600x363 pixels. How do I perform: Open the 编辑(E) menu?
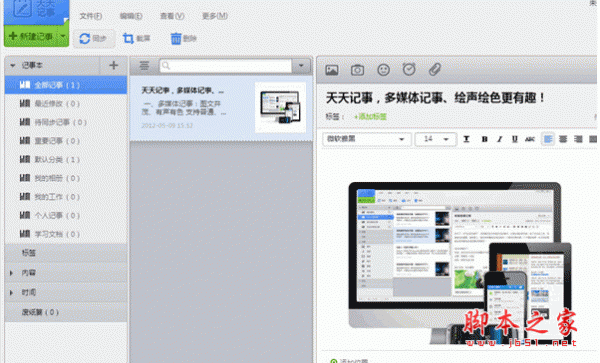coord(131,16)
